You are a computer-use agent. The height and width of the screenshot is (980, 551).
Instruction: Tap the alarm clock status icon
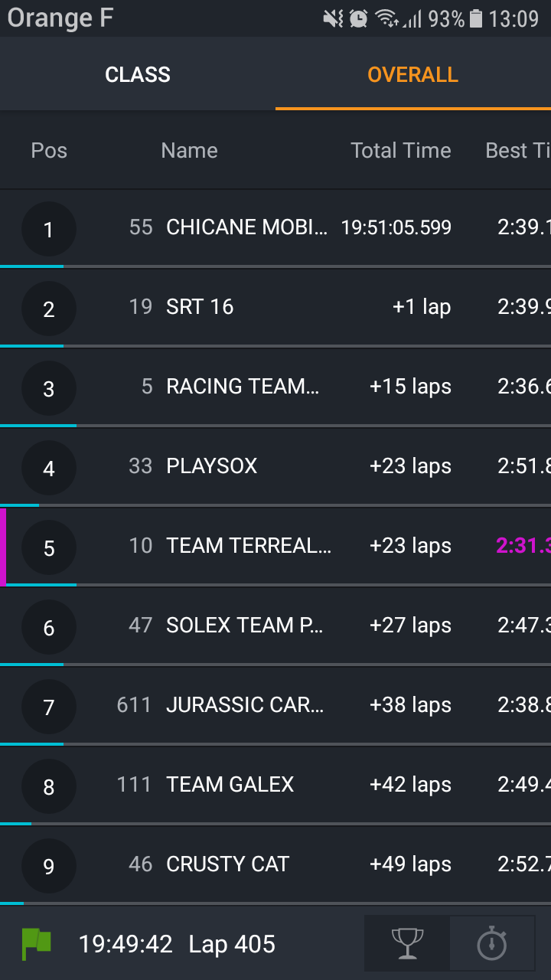click(x=358, y=18)
